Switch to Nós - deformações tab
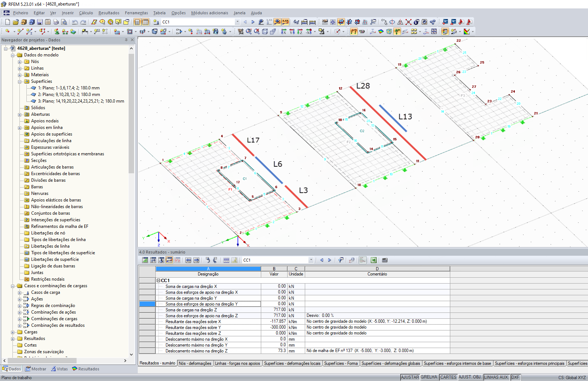Viewport: 588px width, 381px height. 195,363
